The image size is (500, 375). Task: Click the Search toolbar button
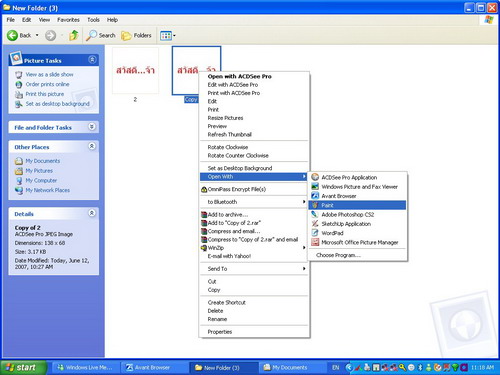pos(100,35)
